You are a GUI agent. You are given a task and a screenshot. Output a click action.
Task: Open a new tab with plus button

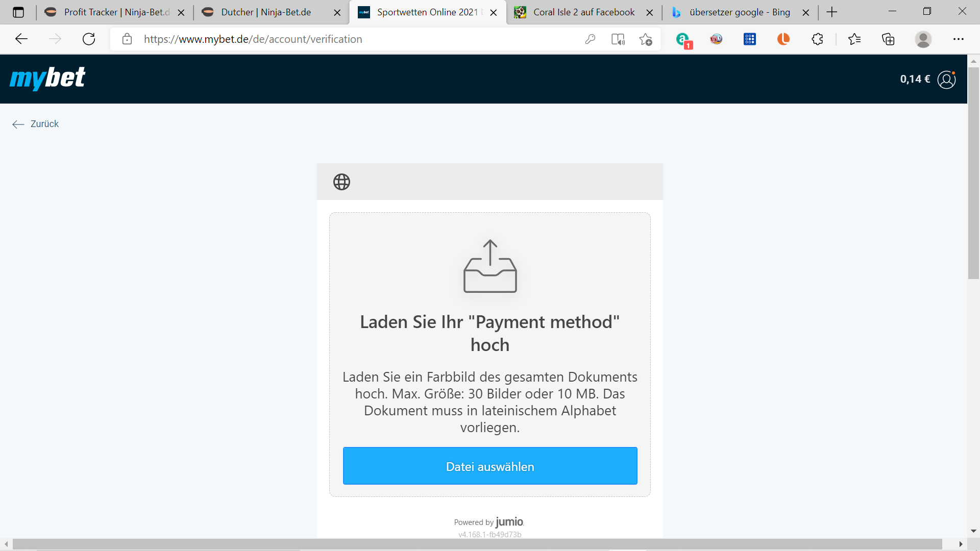coord(832,12)
